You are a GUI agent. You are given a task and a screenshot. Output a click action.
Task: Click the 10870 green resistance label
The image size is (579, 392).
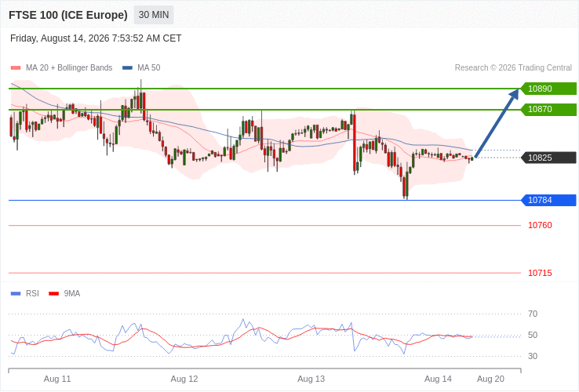tap(548, 109)
